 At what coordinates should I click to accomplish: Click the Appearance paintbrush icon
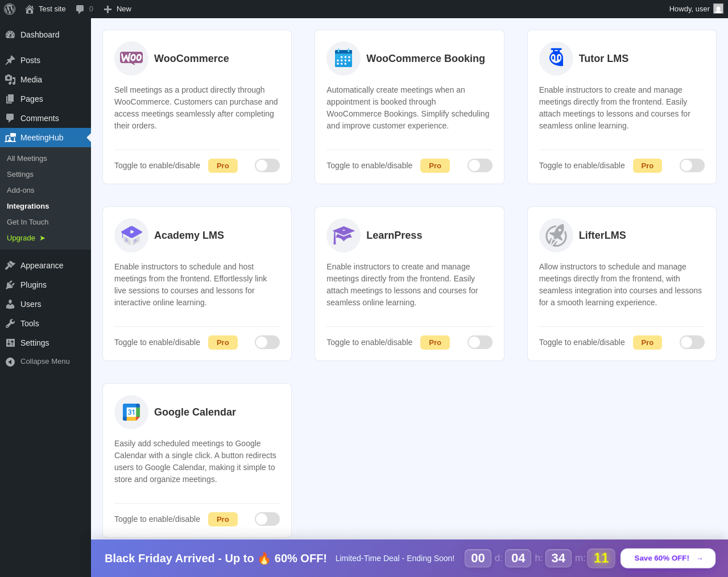point(10,265)
